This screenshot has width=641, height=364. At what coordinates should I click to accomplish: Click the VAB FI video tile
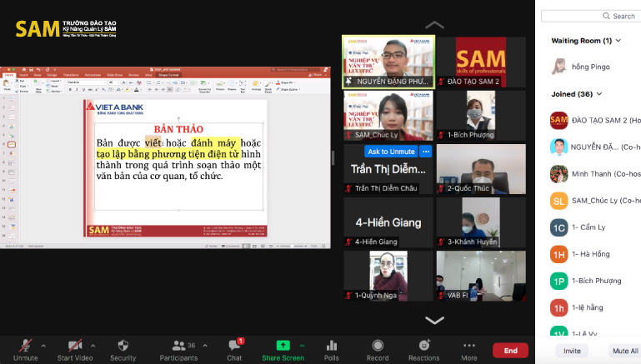coord(481,277)
